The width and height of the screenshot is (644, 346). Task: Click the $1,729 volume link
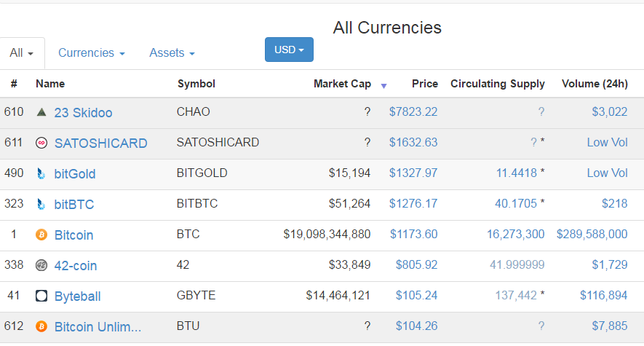point(610,264)
